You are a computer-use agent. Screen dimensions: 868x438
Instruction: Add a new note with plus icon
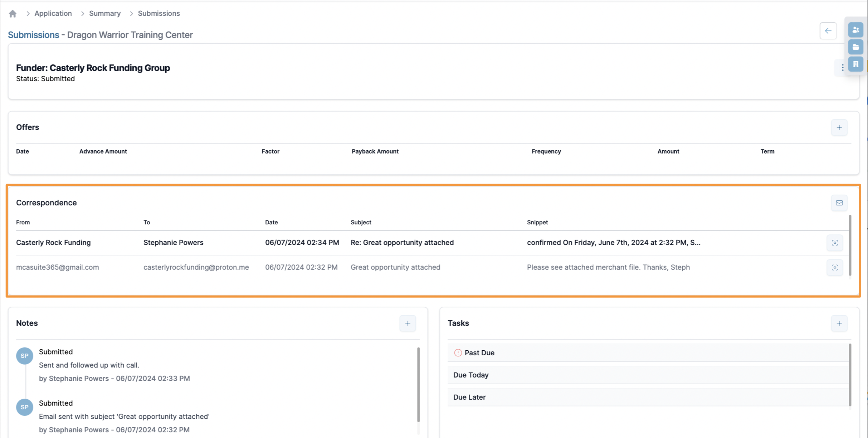[x=408, y=323]
